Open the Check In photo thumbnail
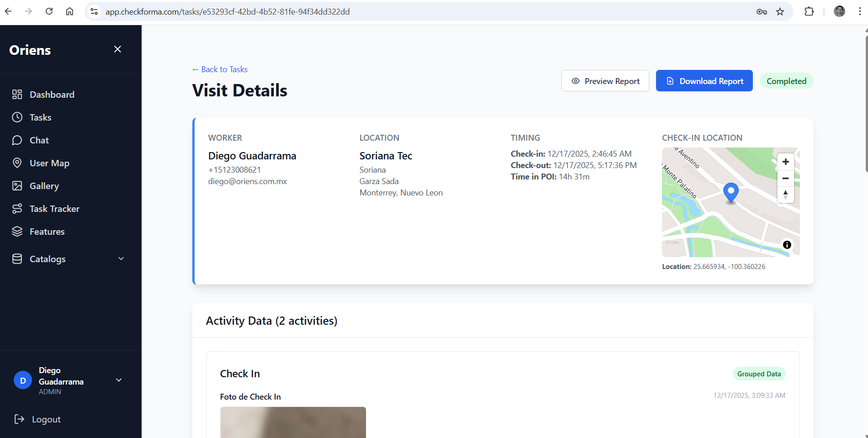Image resolution: width=868 pixels, height=438 pixels. 293,422
